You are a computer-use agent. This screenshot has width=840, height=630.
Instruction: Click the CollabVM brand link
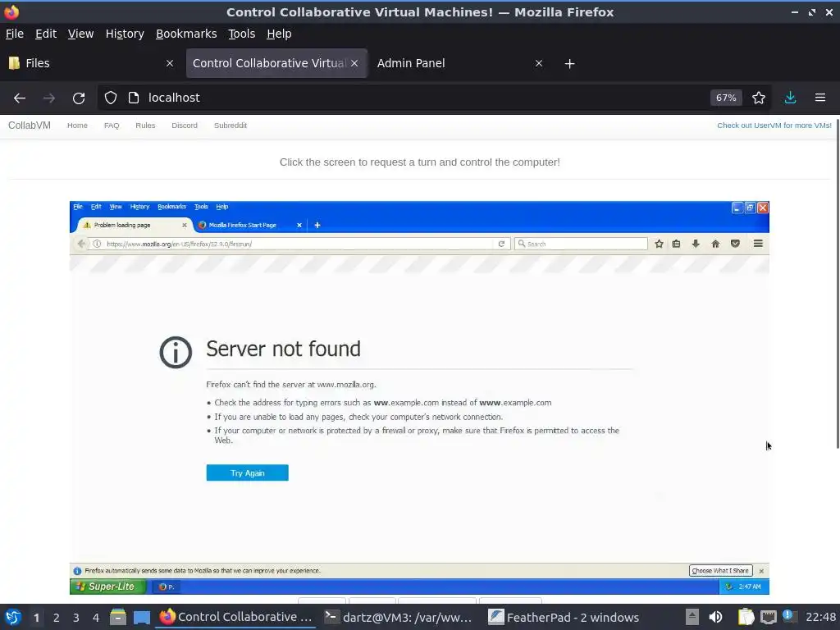[x=30, y=126]
